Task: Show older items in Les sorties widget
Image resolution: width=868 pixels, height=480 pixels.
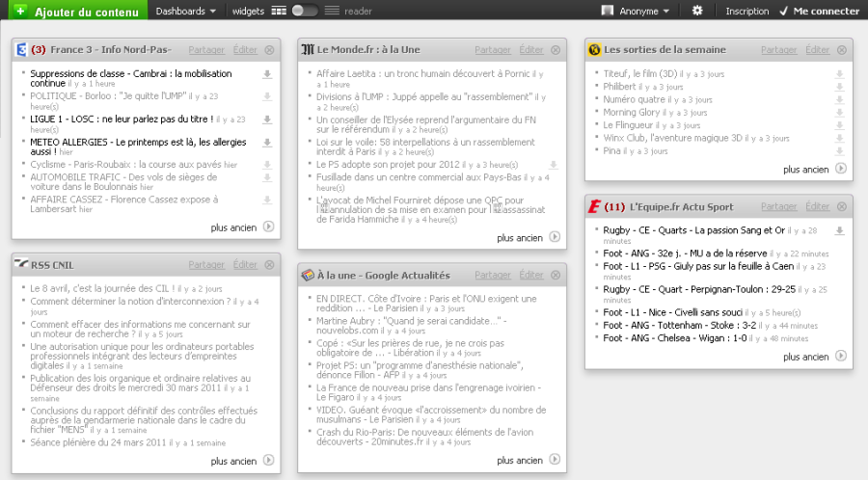Action: (814, 169)
